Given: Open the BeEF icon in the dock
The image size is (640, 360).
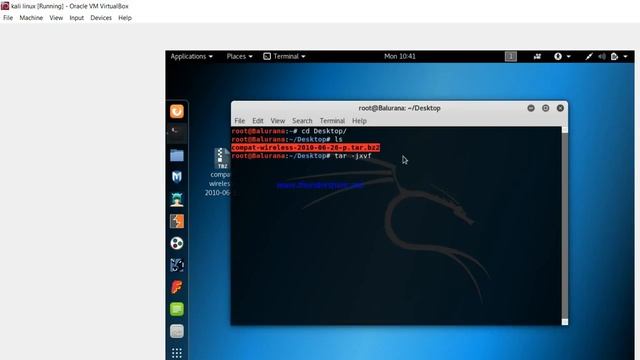Looking at the screenshot, I should tap(177, 265).
